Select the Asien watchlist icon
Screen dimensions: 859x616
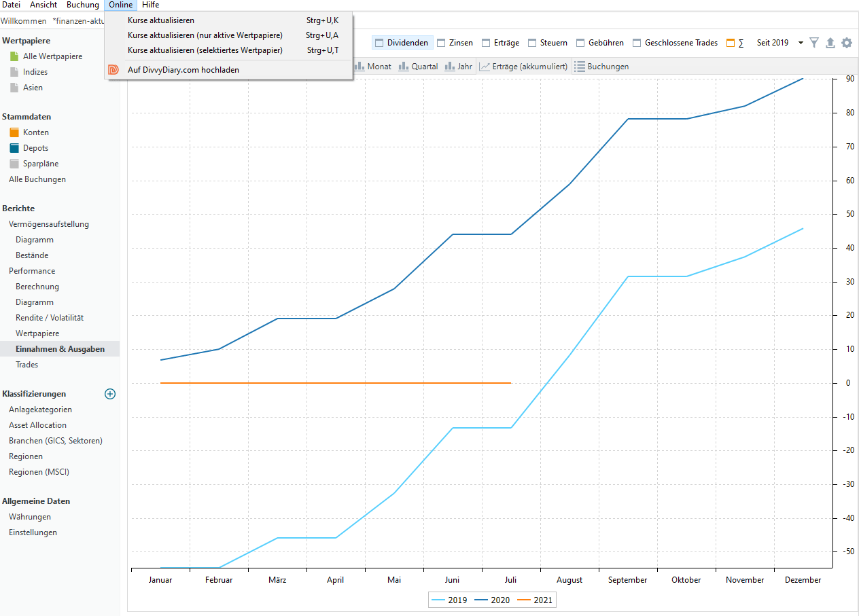[x=14, y=88]
